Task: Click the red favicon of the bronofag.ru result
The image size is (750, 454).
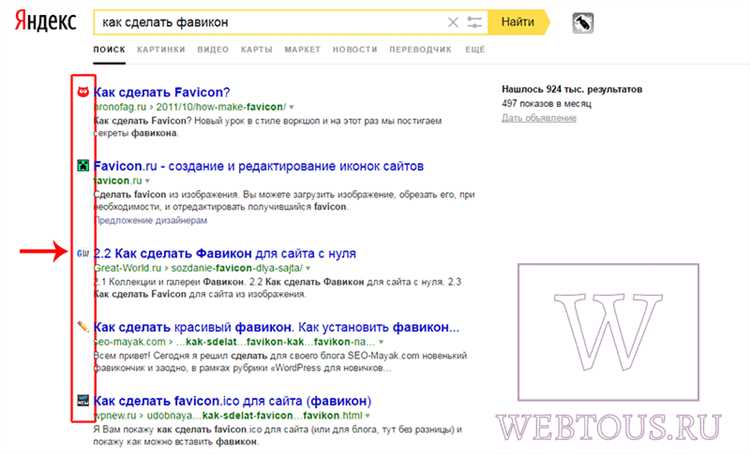Action: pos(83,93)
